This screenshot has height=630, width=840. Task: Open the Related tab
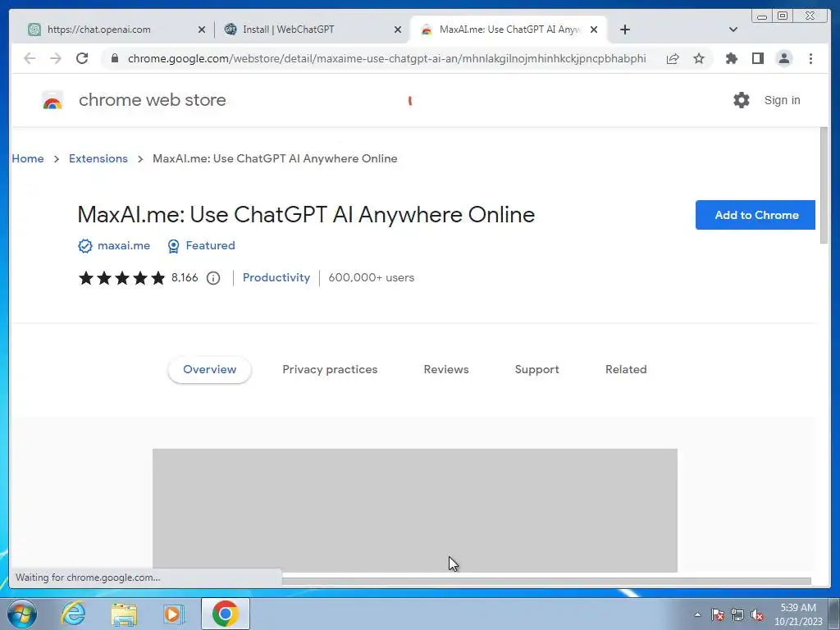coord(626,370)
